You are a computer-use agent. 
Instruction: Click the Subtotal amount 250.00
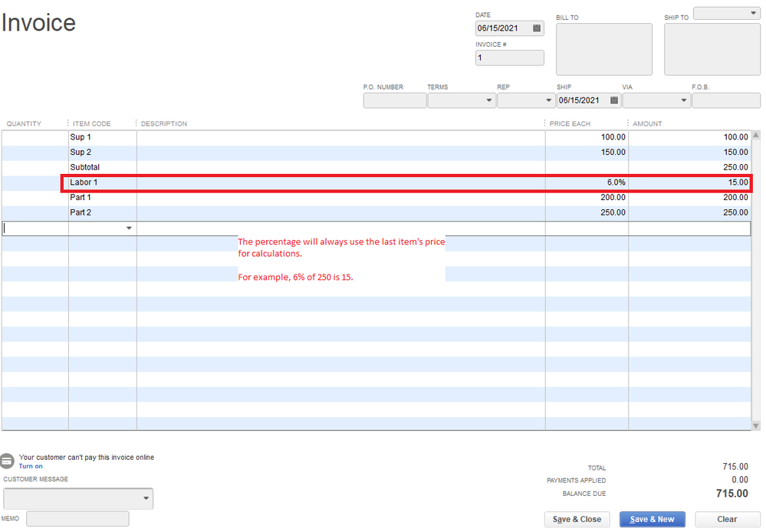tap(689, 168)
